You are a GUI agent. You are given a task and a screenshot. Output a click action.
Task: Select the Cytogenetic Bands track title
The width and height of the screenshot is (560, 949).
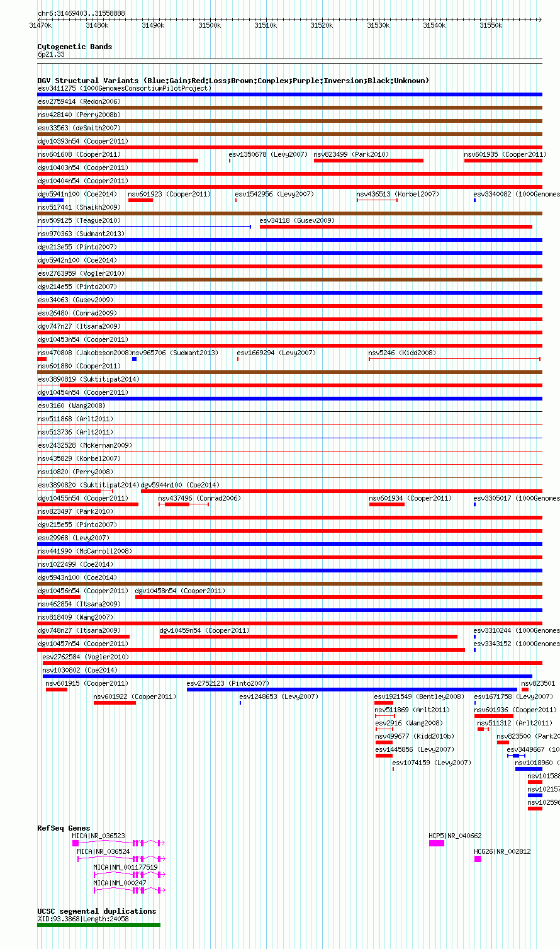pos(75,47)
